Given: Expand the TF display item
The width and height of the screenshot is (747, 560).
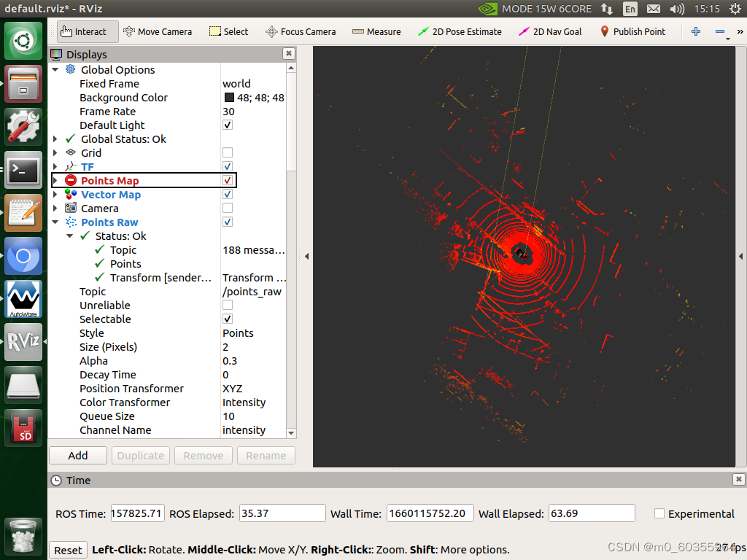Looking at the screenshot, I should 55,167.
